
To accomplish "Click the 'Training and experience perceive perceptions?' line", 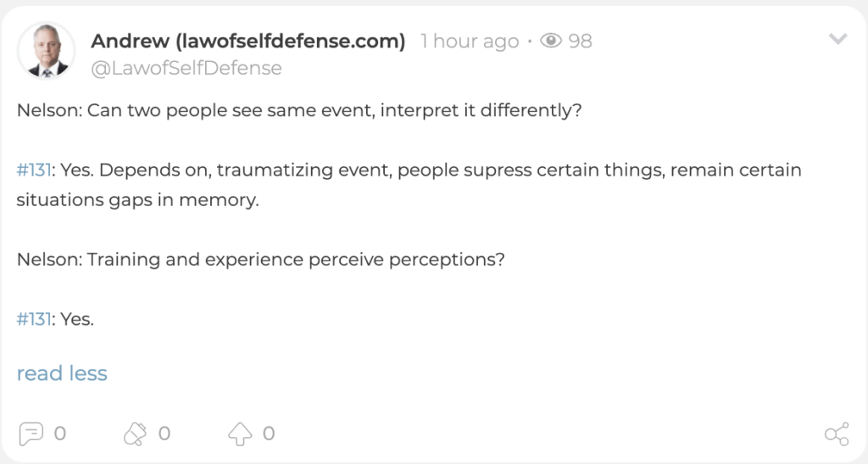I will (261, 260).
